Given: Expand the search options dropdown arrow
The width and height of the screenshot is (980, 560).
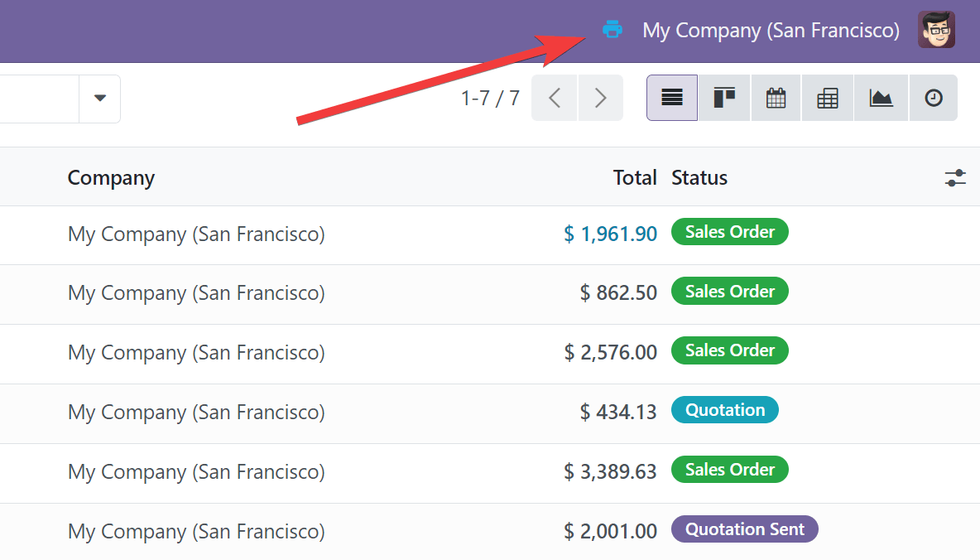Looking at the screenshot, I should point(100,99).
